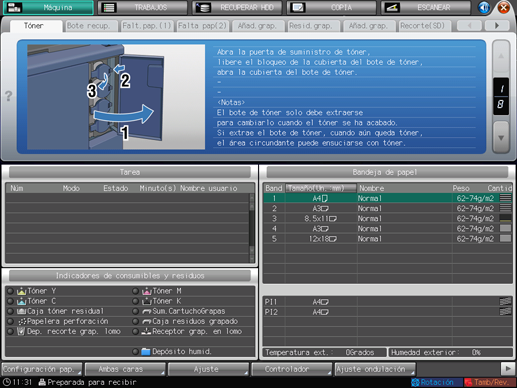Click the staple cartridge supply icon
This screenshot has width=517, height=388.
pos(147,311)
